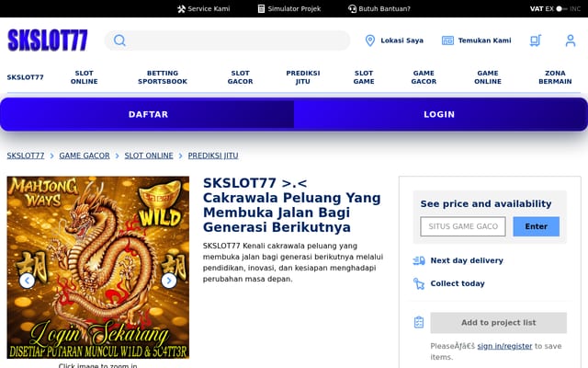Go to SLOT ONLINE breadcrumb link
Screen dimensions: 588x368
point(149,155)
